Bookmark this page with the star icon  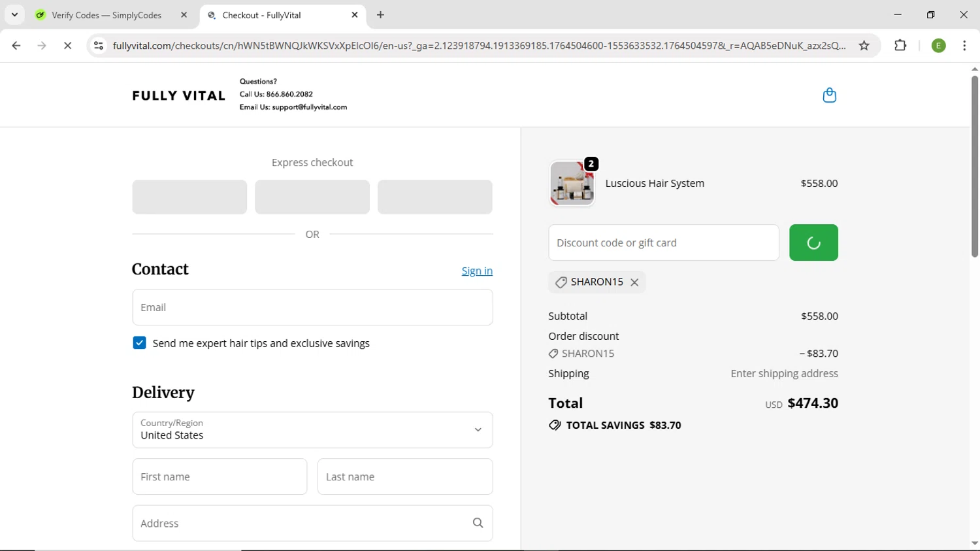click(864, 46)
